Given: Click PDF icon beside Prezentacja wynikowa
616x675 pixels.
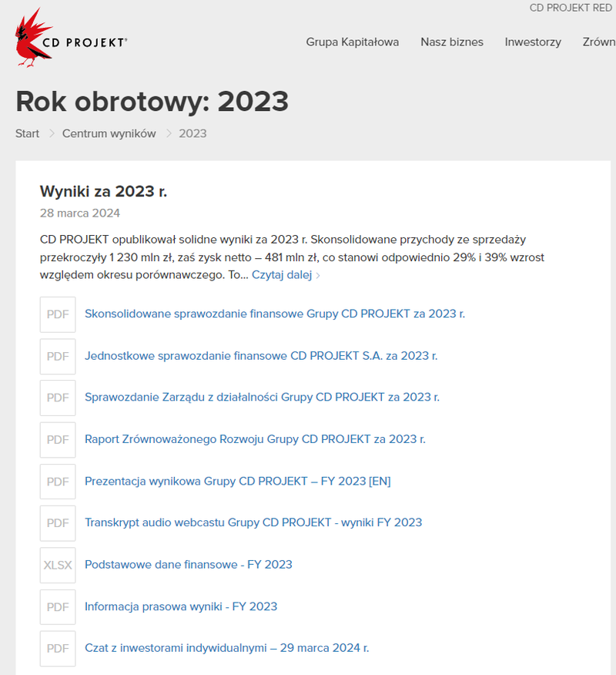Looking at the screenshot, I should pyautogui.click(x=58, y=482).
